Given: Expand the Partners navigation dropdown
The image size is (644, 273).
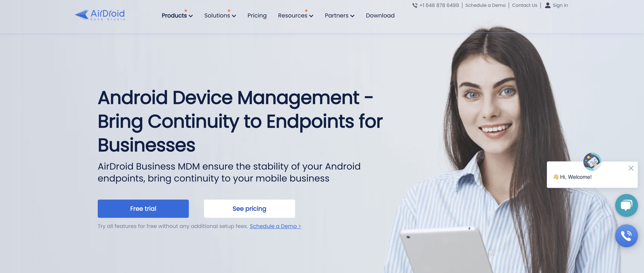Looking at the screenshot, I should pos(339,16).
